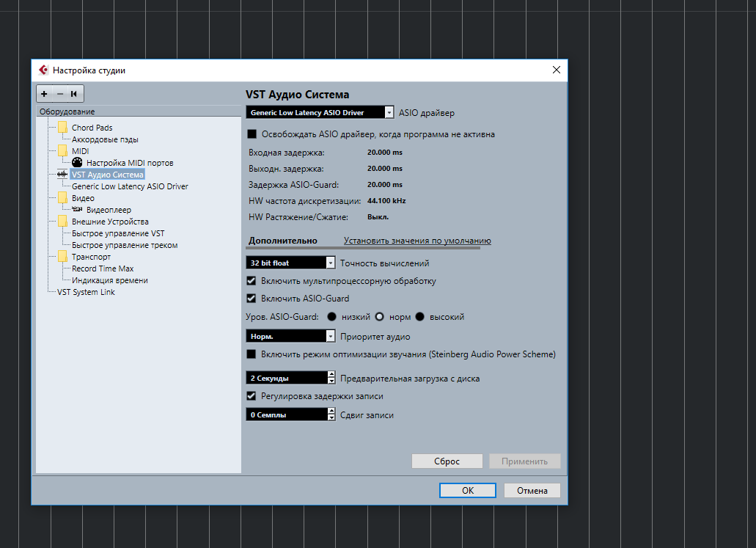This screenshot has width=756, height=548.
Task: Select Record Time Max tree item
Action: [103, 268]
